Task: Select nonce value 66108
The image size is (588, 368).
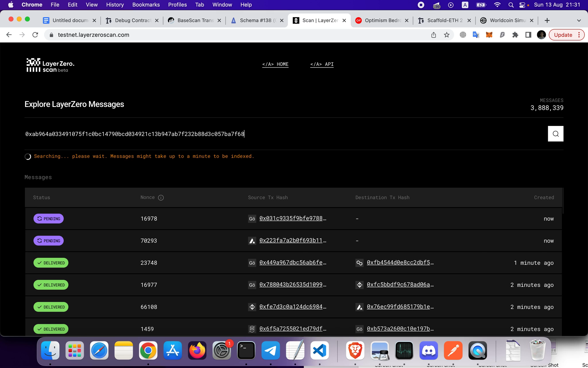Action: pos(149,307)
